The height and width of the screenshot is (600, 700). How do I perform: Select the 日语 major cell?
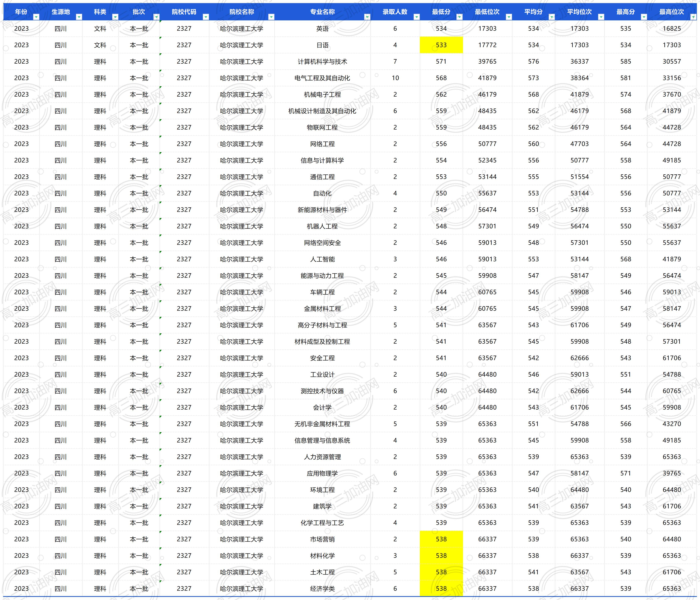323,45
